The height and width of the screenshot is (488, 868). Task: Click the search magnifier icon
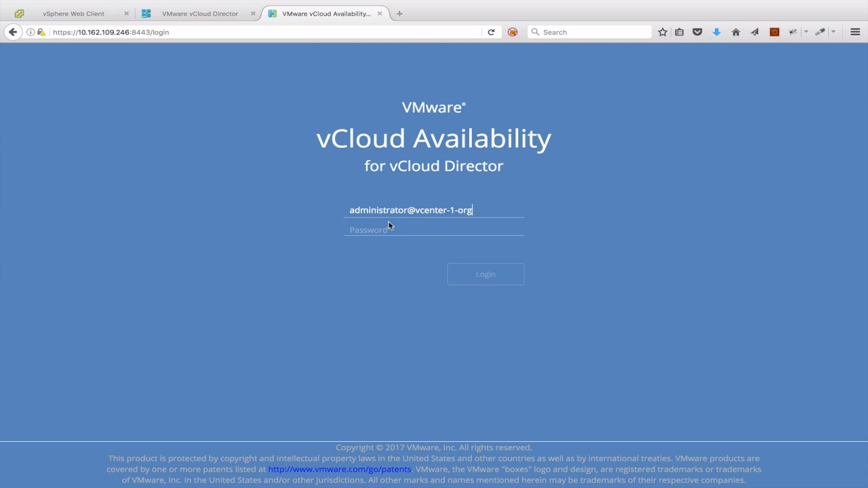point(535,32)
